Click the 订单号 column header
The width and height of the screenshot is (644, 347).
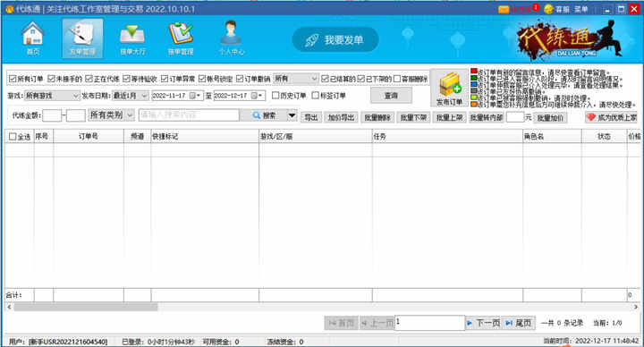(89, 136)
